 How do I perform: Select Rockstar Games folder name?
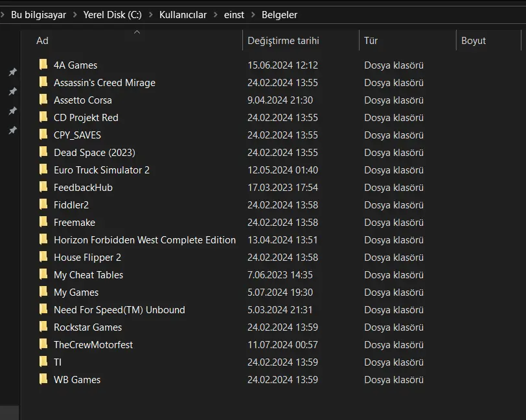point(88,327)
